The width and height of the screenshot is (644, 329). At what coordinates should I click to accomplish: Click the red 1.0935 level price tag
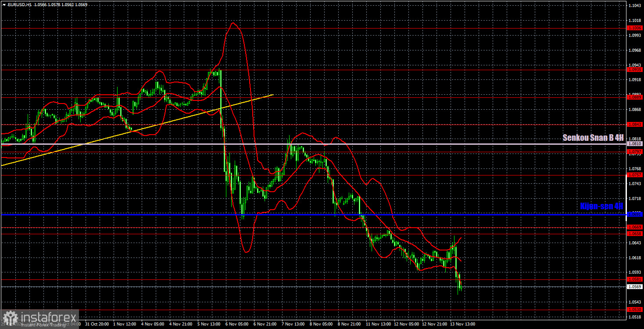(x=635, y=70)
